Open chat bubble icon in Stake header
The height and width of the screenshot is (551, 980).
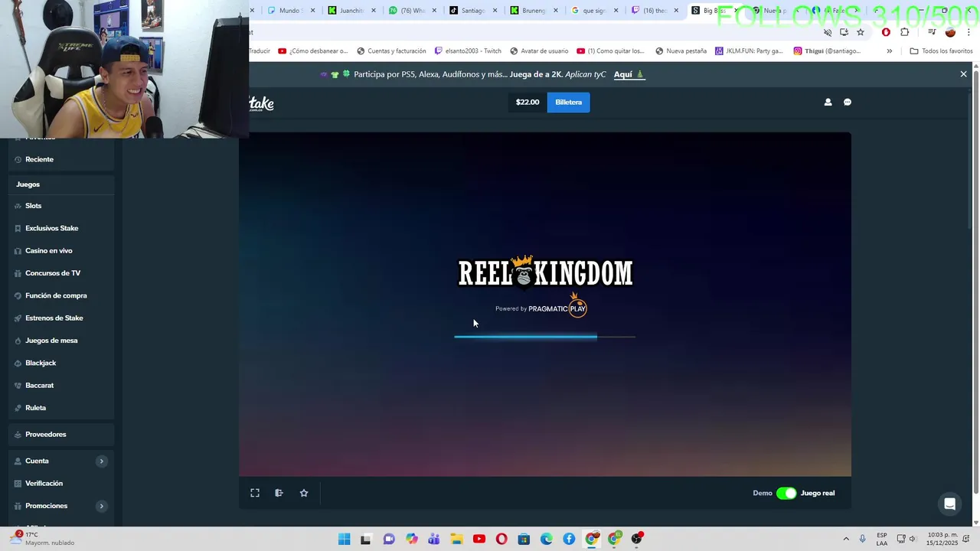848,102
